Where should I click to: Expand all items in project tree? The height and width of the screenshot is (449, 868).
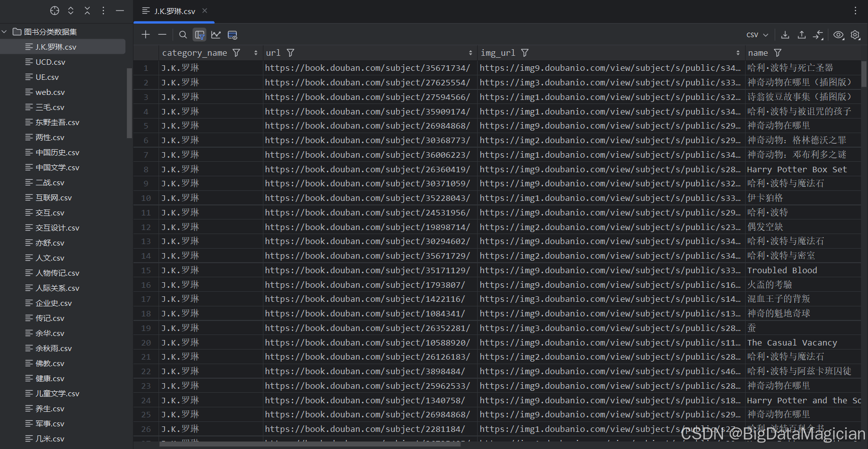(x=71, y=11)
